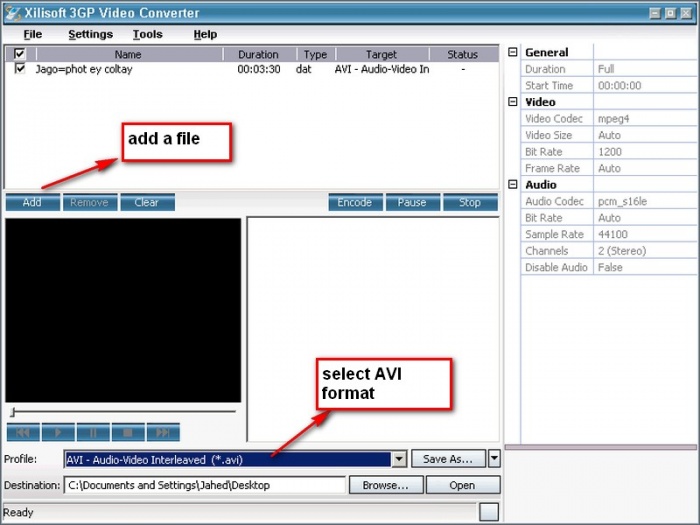The height and width of the screenshot is (525, 700).
Task: Click the Frame Rate value Auto
Action: point(609,168)
